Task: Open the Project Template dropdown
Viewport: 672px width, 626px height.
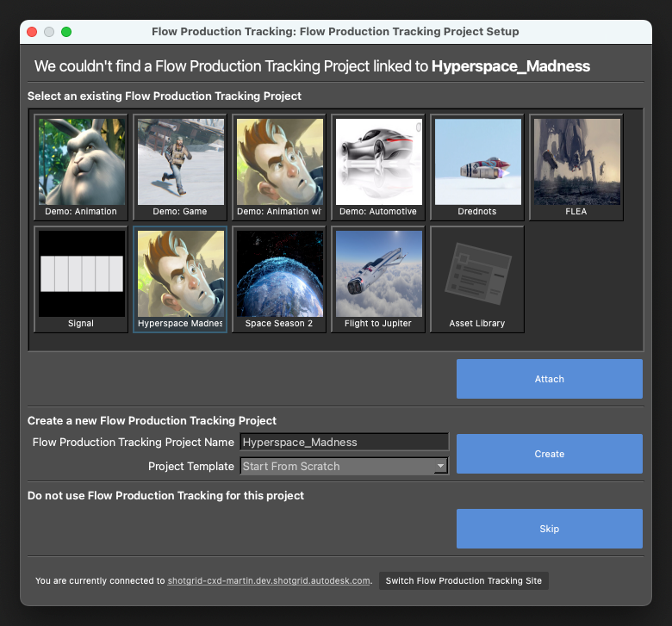Action: pyautogui.click(x=345, y=466)
